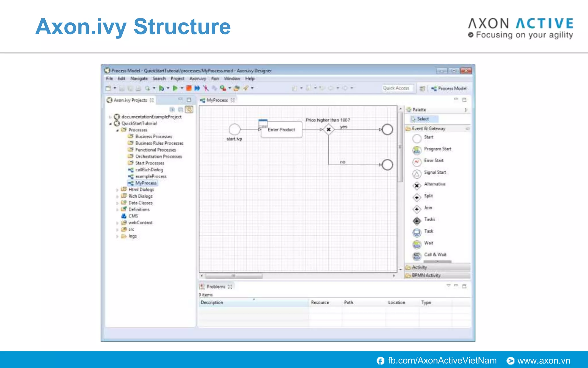The image size is (588, 368).
Task: Open the Axon.ivy menu
Action: (198, 78)
